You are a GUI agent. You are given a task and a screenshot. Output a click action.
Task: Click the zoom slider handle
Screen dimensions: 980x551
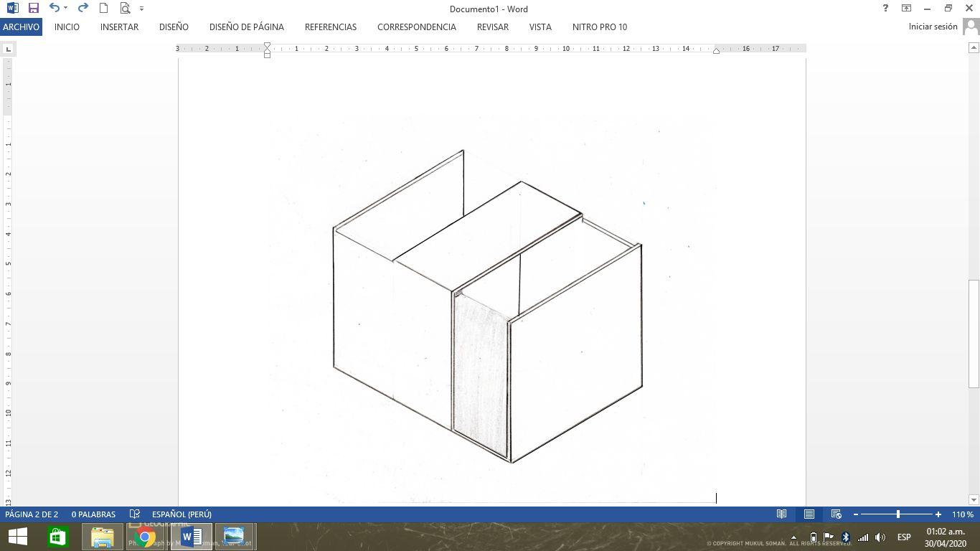898,514
